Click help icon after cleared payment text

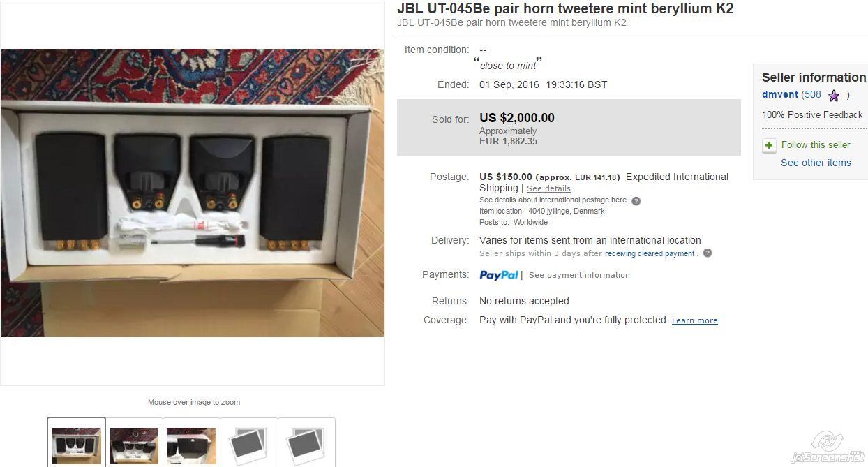(x=708, y=253)
